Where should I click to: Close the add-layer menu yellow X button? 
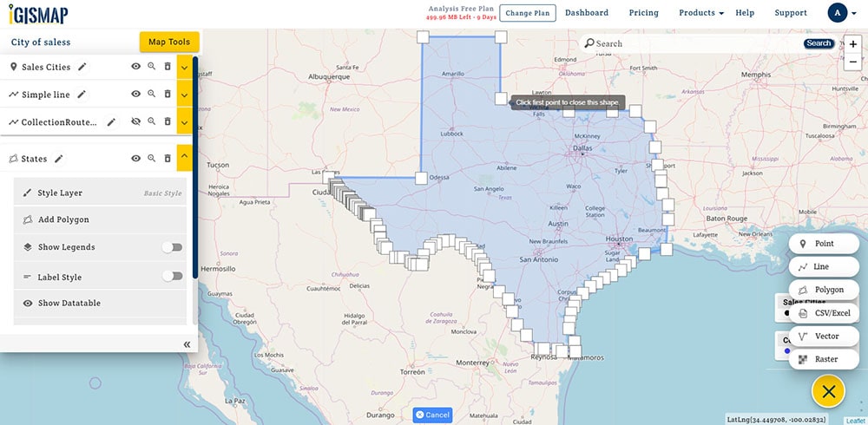pyautogui.click(x=828, y=392)
